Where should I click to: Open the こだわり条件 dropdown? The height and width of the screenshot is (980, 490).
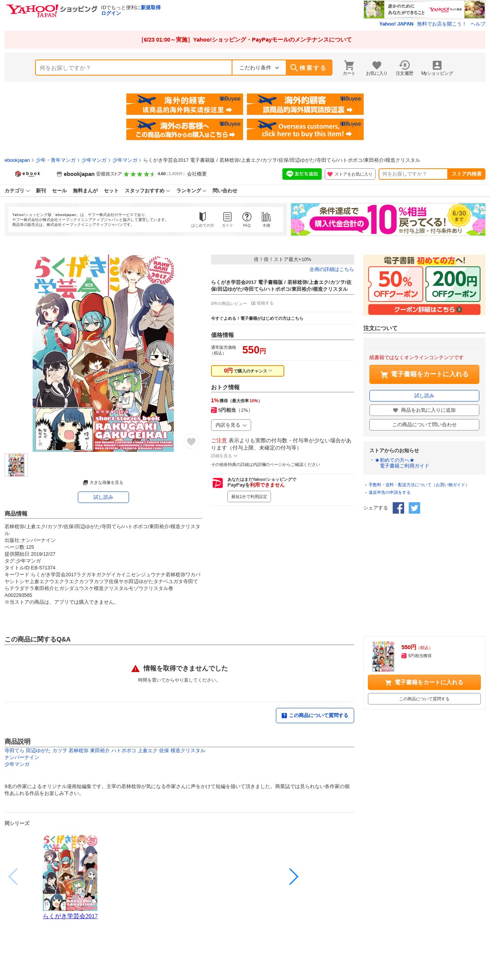[x=259, y=68]
